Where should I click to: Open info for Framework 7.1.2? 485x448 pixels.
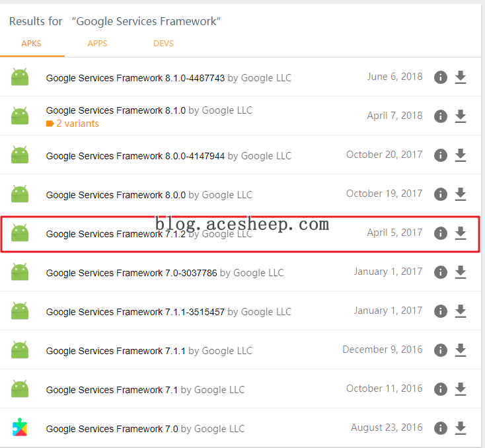pyautogui.click(x=441, y=233)
